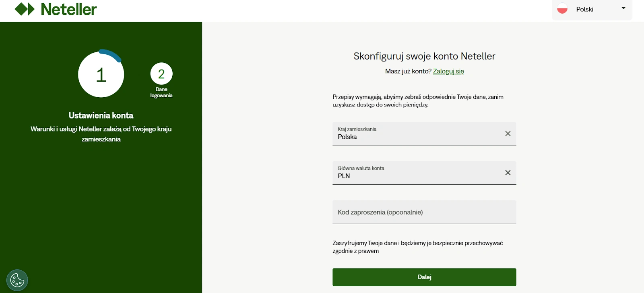
Task: Click the 'Dane logowania' step label
Action: pyautogui.click(x=161, y=92)
